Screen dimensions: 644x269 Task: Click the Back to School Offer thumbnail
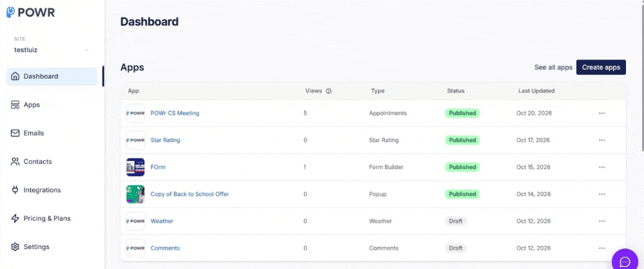coord(135,194)
